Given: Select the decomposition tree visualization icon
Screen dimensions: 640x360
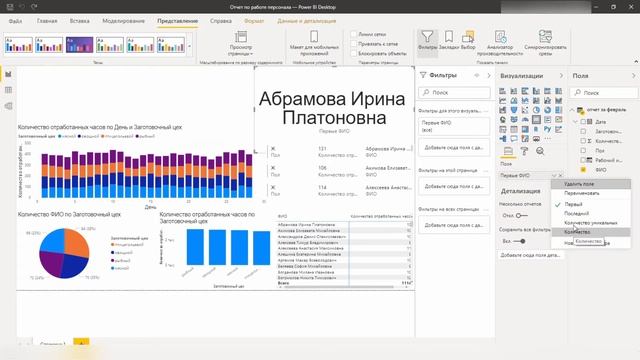Looking at the screenshot, I should point(503,139).
